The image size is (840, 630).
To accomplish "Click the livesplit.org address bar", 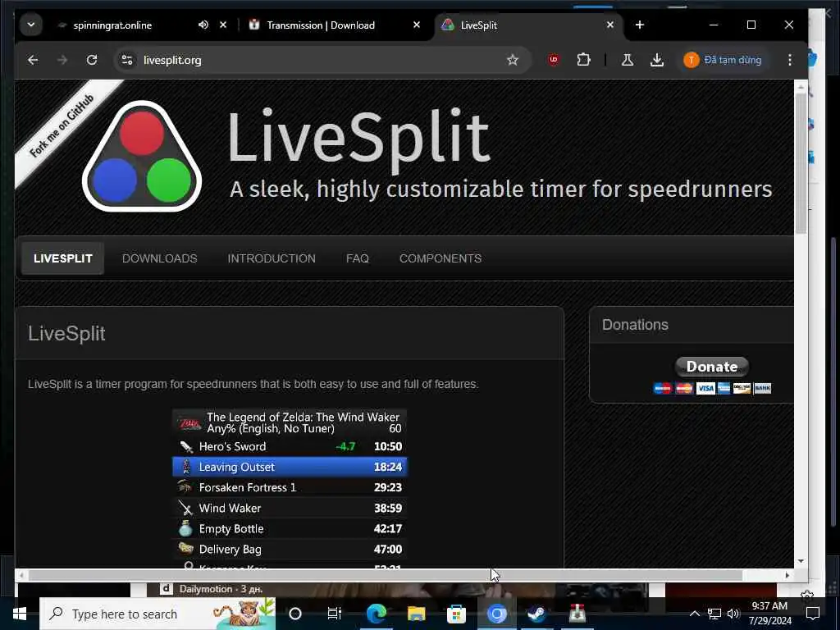I will point(322,60).
